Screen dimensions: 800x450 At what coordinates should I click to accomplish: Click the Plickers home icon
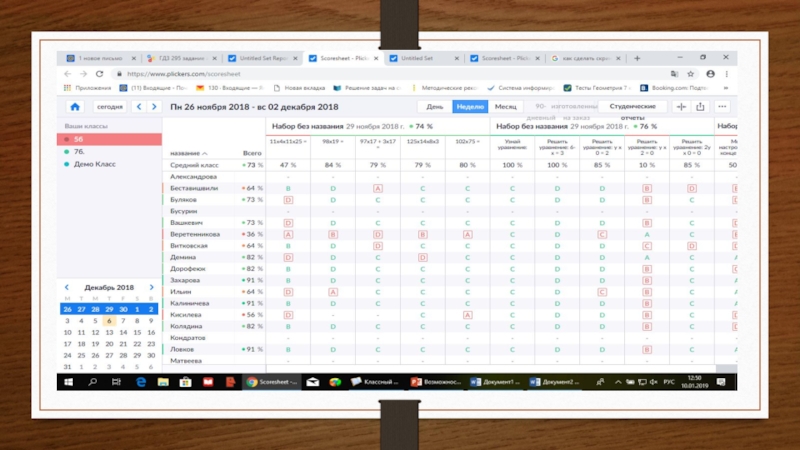pyautogui.click(x=74, y=107)
